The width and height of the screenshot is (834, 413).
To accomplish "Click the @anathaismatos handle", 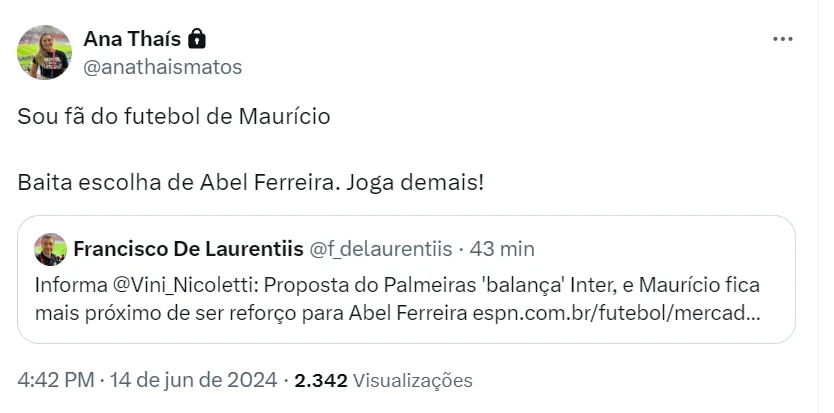I will 162,67.
